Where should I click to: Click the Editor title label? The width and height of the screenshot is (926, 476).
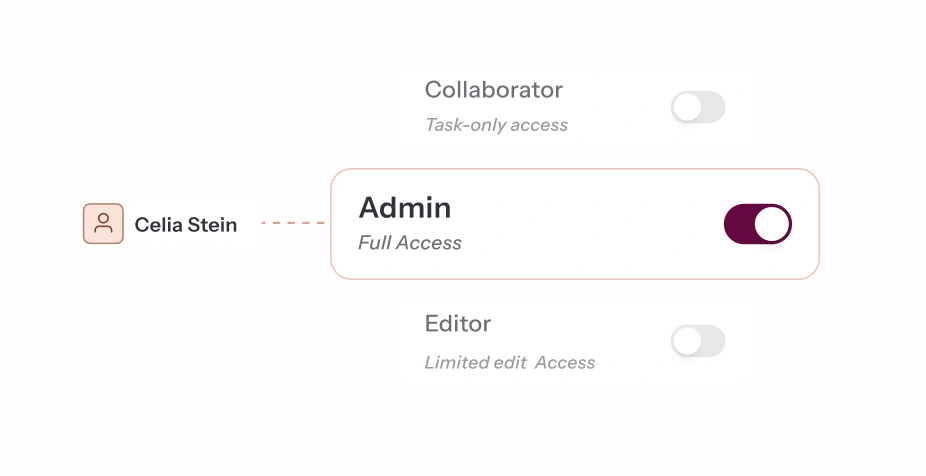click(x=458, y=324)
